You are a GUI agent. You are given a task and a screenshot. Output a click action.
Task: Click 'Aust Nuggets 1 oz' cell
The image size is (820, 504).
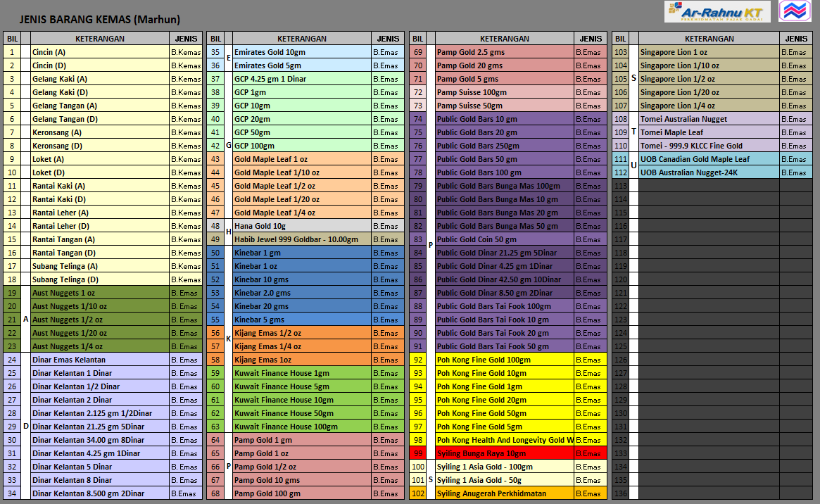[100, 293]
